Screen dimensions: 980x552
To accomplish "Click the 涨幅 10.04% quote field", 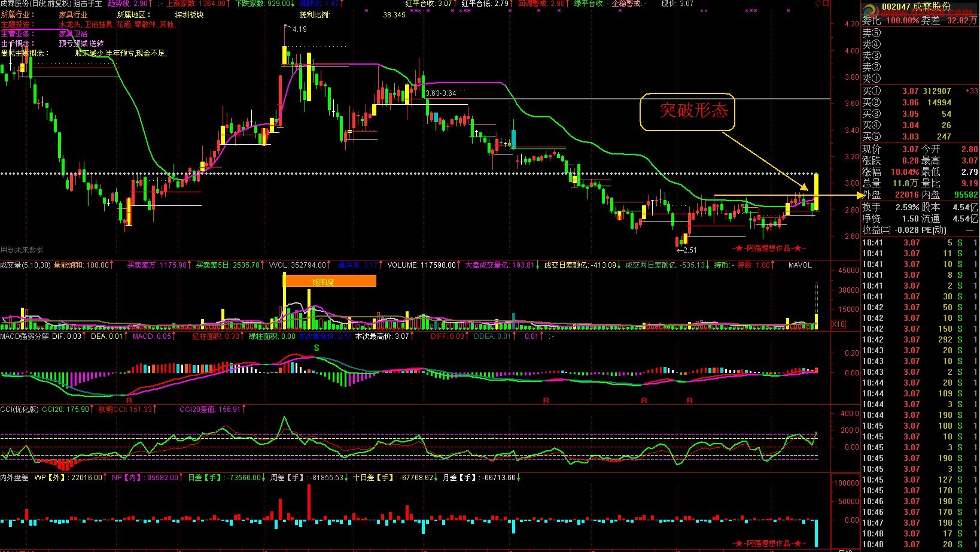I will [890, 172].
